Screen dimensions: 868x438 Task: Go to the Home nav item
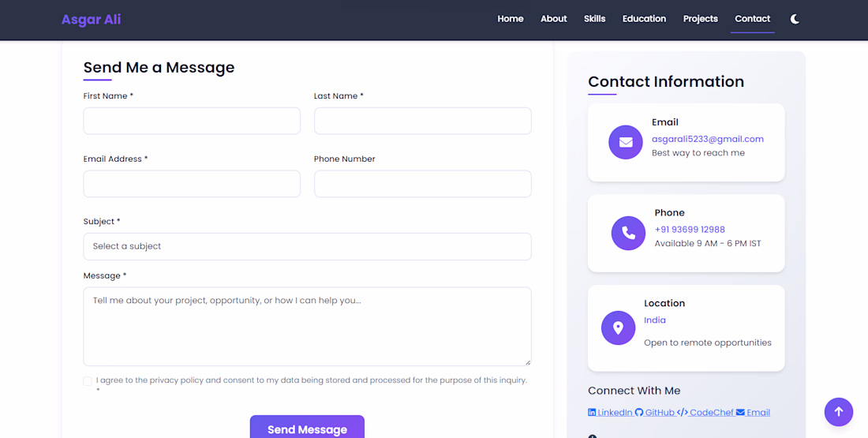pos(511,19)
